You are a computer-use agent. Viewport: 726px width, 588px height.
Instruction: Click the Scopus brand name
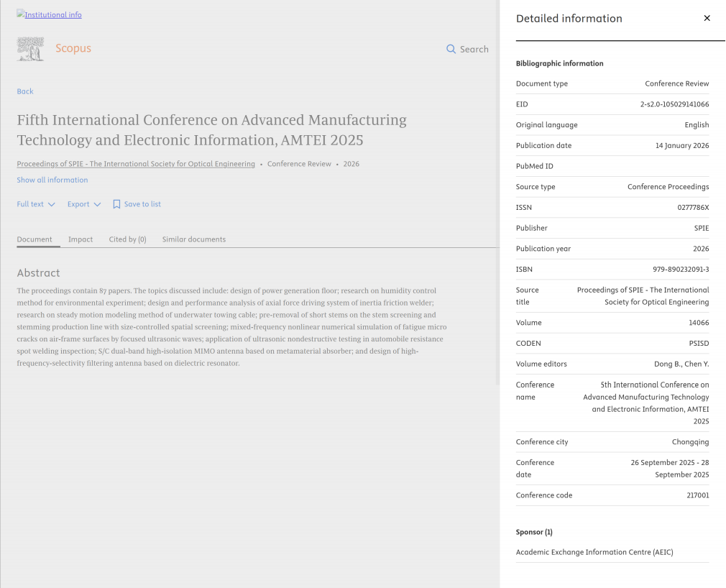(x=73, y=49)
